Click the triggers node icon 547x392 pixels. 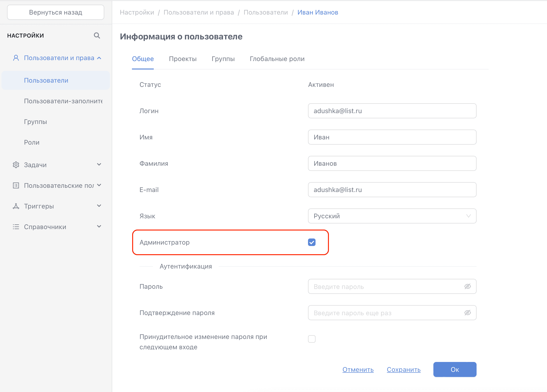pos(16,206)
